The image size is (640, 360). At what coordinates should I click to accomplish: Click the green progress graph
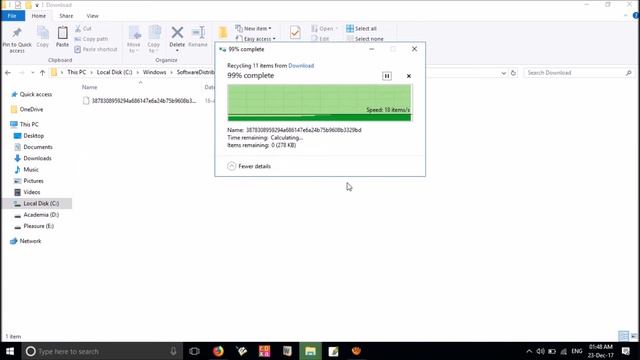point(319,102)
